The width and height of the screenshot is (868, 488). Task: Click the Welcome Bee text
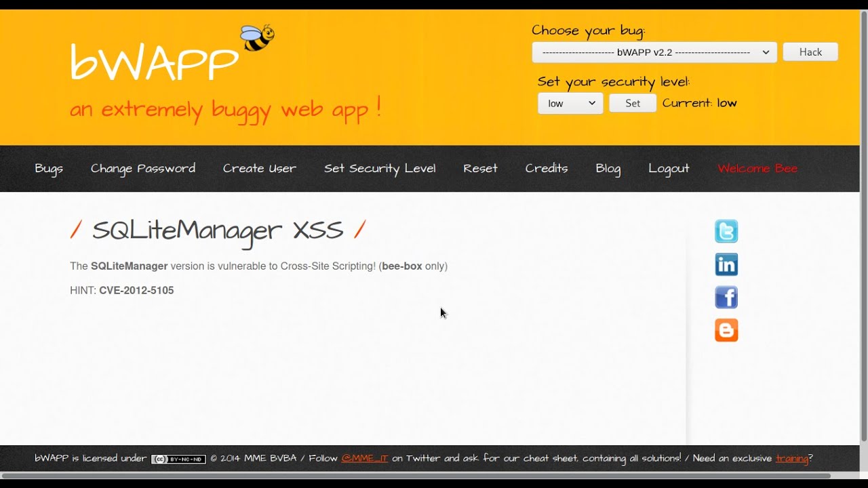(x=757, y=168)
